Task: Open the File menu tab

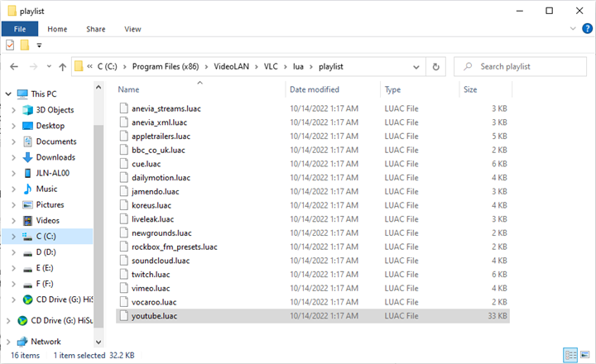Action: tap(20, 29)
